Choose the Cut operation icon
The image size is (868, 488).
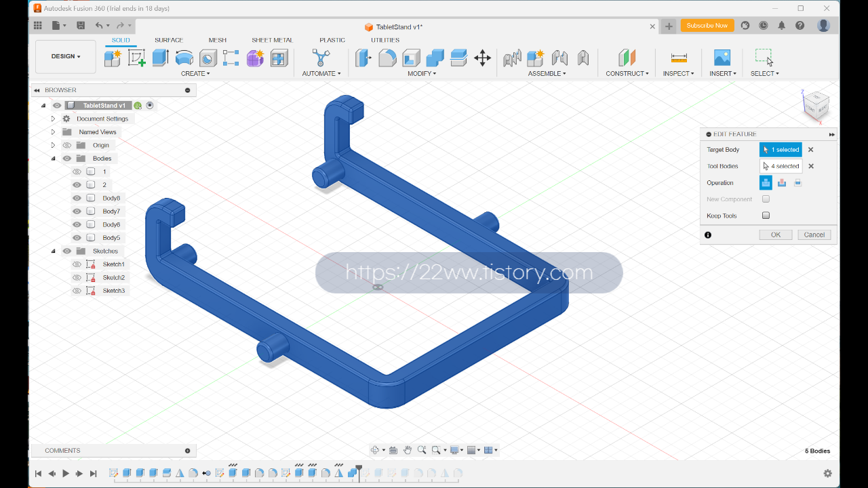[782, 183]
